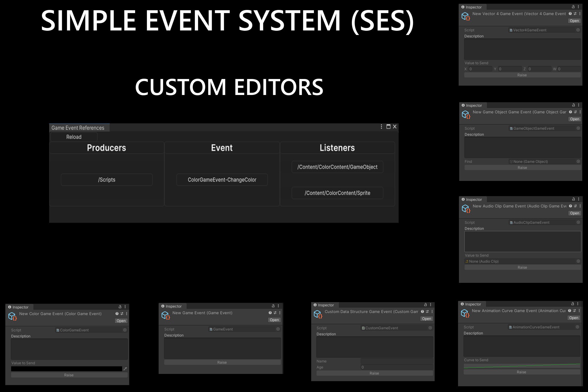This screenshot has width=588, height=392.
Task: Open the kebab menu on the Animation Curve inspector
Action: coord(578,304)
